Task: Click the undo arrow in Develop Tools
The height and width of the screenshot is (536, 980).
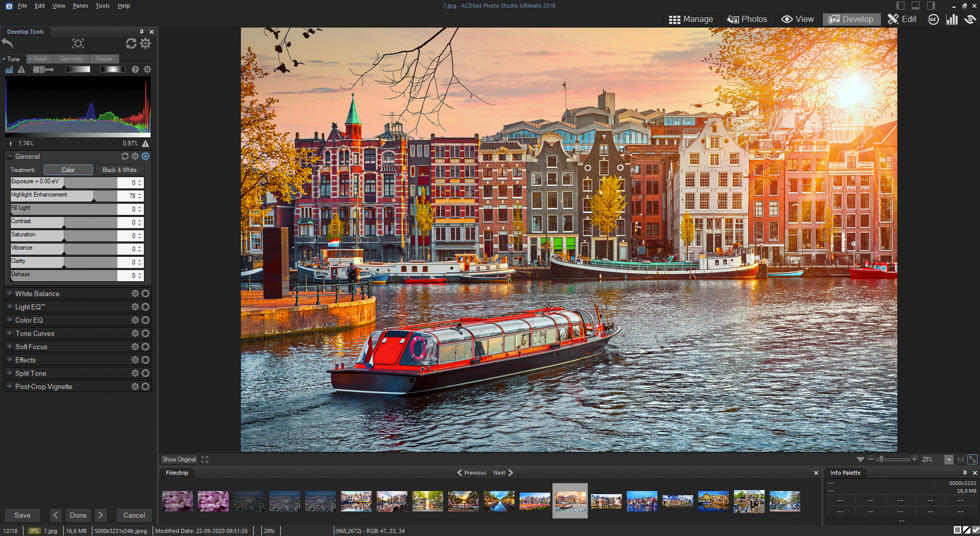Action: (x=8, y=43)
